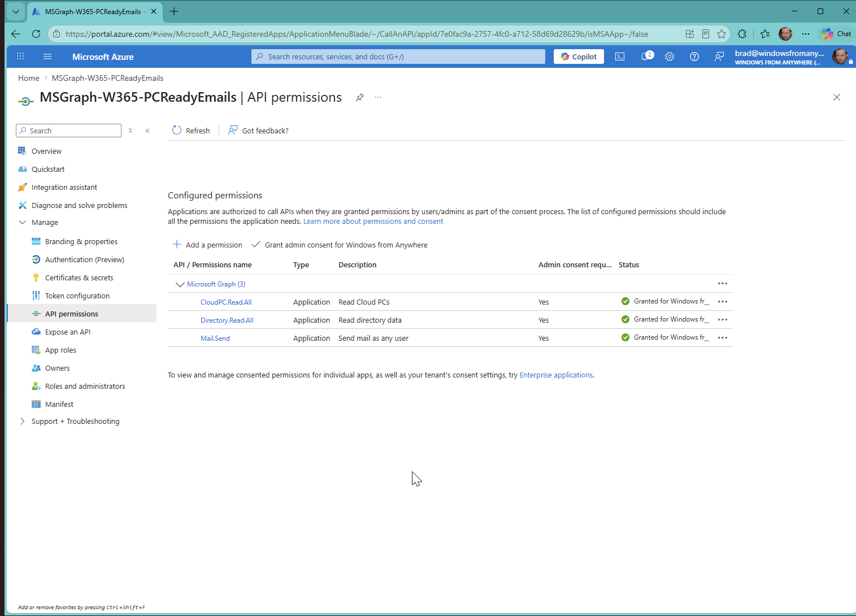The width and height of the screenshot is (856, 616).
Task: Open Branding & properties
Action: [x=82, y=241]
